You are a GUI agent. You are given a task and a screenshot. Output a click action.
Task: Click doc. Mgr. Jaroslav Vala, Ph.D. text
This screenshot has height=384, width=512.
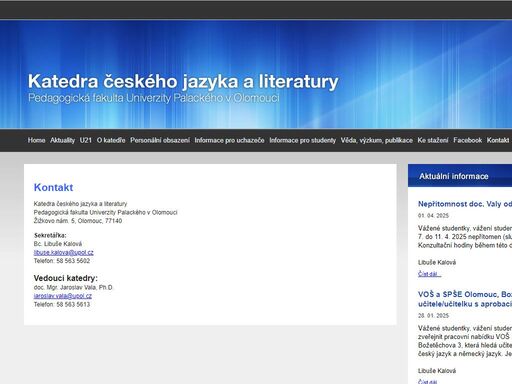click(x=73, y=287)
